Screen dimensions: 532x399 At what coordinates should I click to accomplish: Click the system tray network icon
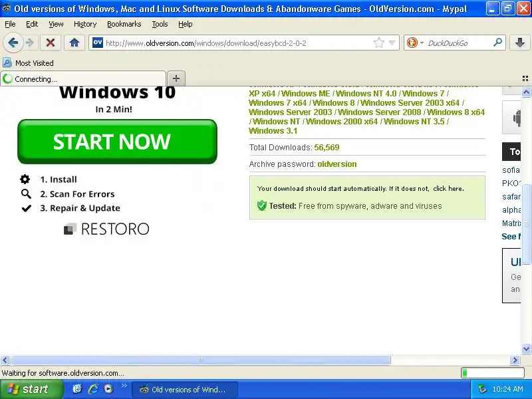pos(482,389)
